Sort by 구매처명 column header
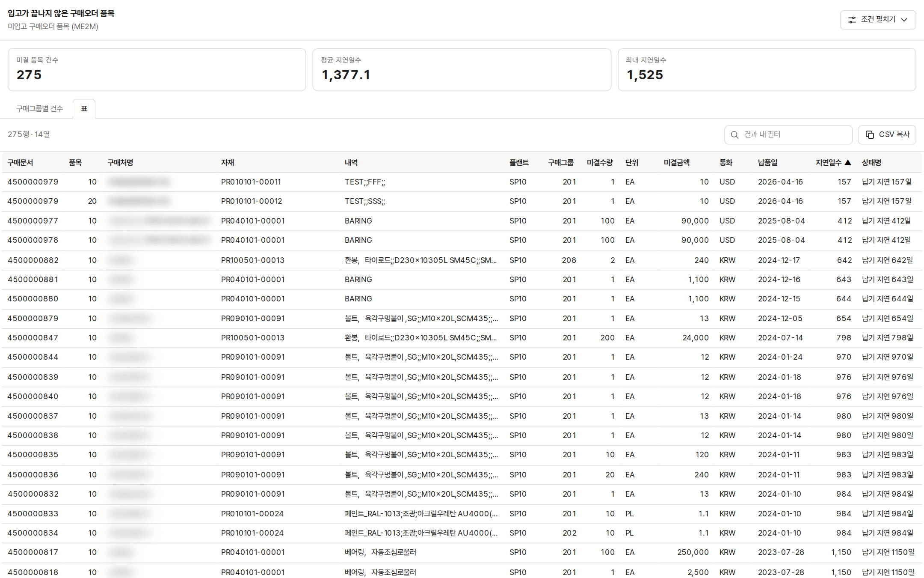The width and height of the screenshot is (924, 578). click(x=120, y=163)
